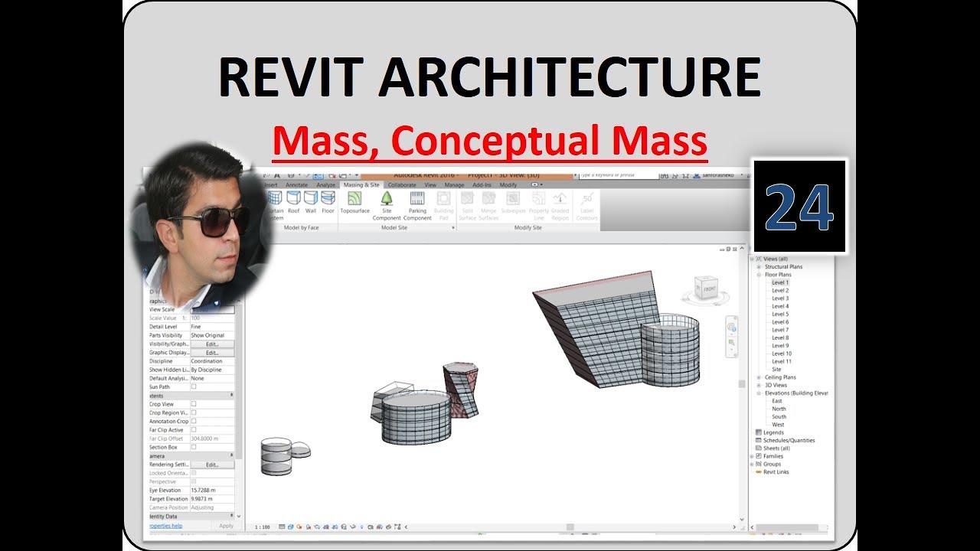Toggle the Crop Region Visible checkbox
This screenshot has height=551, width=980.
click(x=194, y=412)
